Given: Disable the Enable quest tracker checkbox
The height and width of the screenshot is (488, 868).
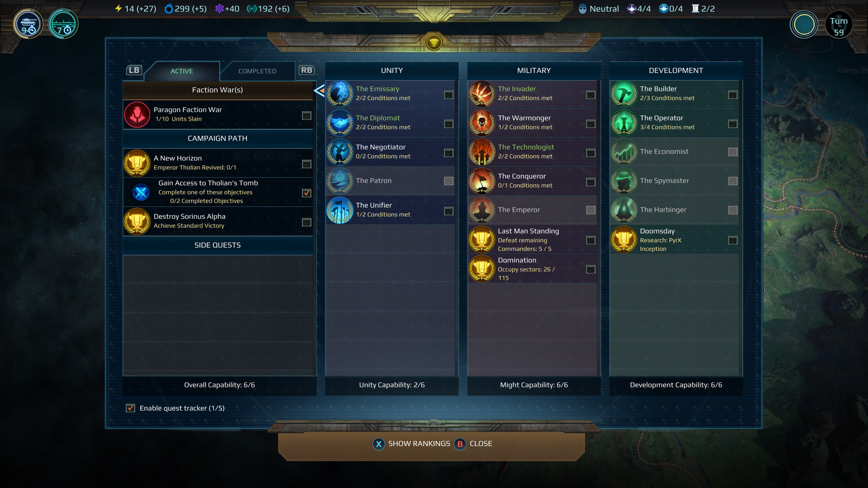Looking at the screenshot, I should click(130, 408).
